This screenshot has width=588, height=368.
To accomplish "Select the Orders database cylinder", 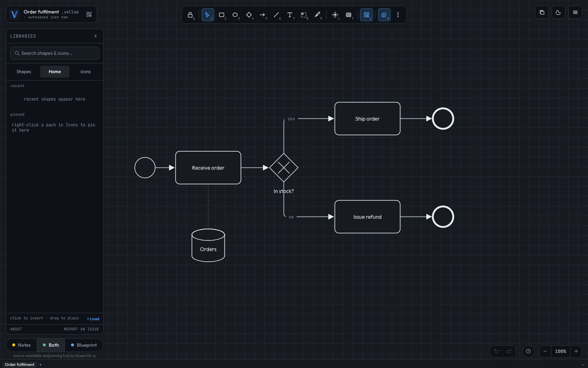I will (208, 245).
